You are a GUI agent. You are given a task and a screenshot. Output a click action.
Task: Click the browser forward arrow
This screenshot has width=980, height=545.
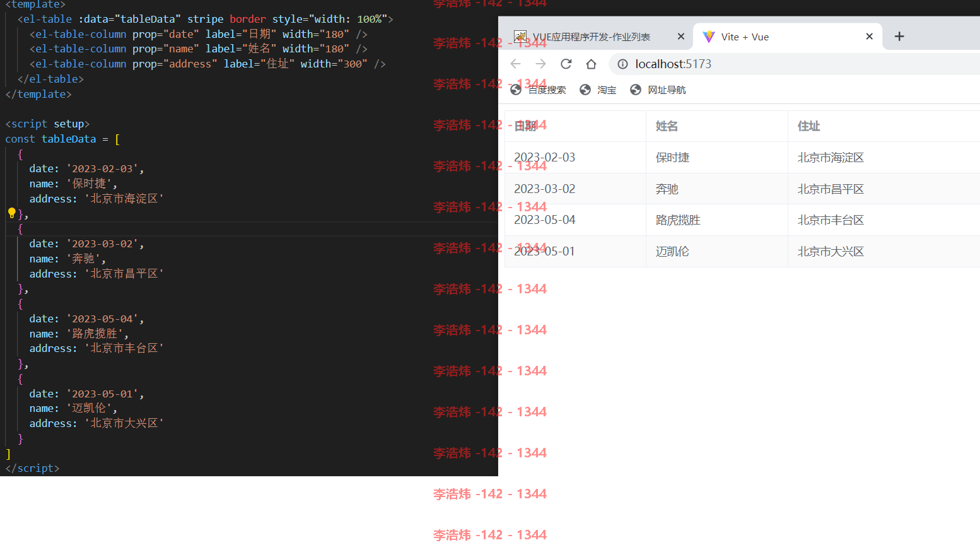(x=540, y=64)
